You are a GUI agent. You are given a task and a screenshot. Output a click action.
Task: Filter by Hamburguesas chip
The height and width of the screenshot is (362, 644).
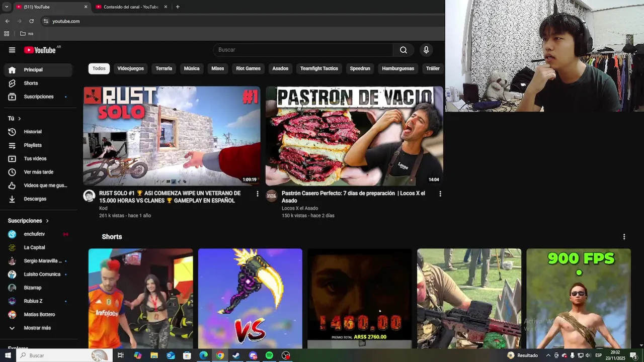[x=398, y=68]
